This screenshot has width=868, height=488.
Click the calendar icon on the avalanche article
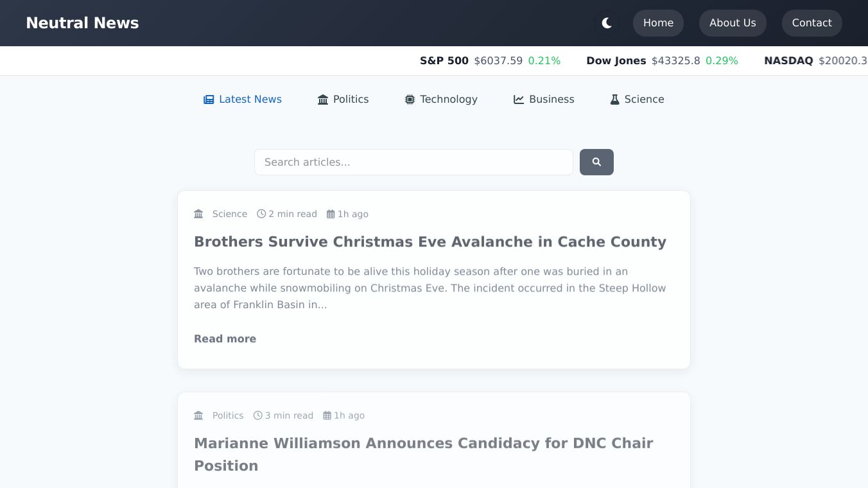click(331, 214)
